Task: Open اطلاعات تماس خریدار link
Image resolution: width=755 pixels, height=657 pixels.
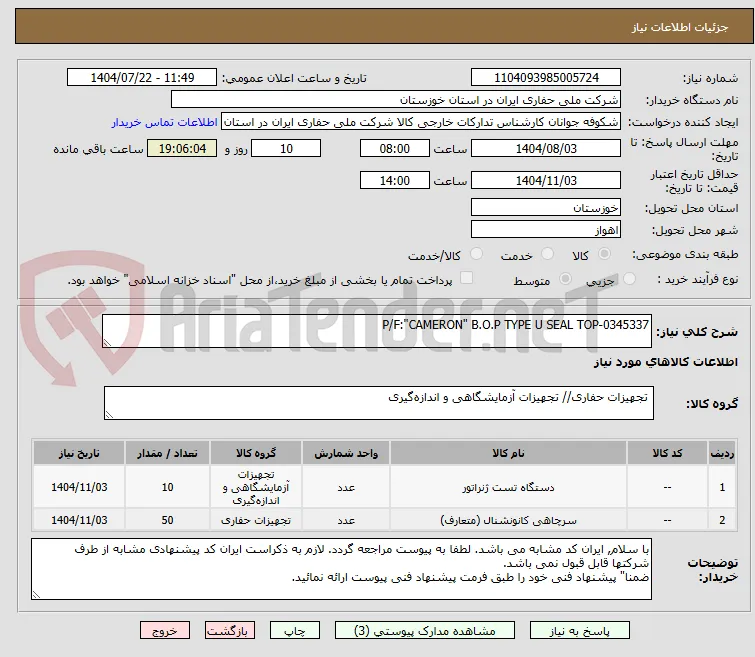Action: pos(165,122)
